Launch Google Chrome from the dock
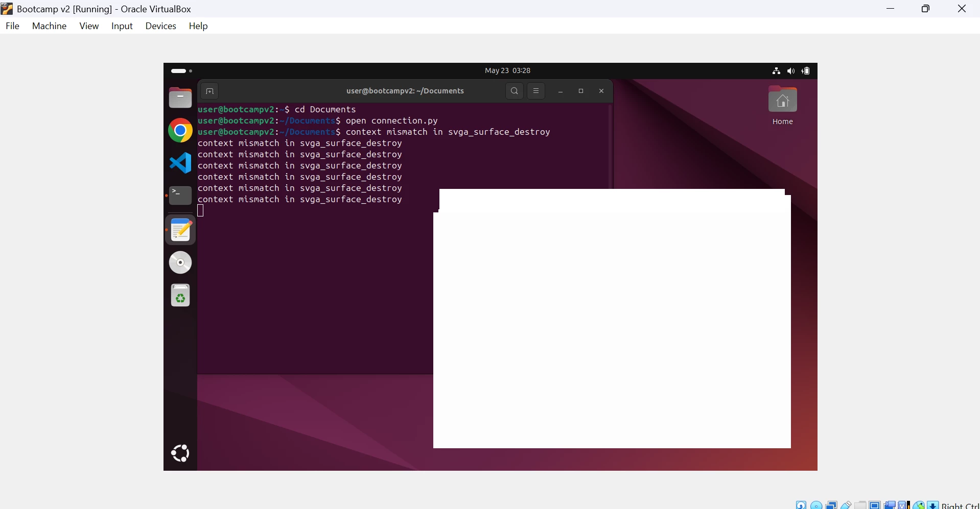 pos(180,131)
